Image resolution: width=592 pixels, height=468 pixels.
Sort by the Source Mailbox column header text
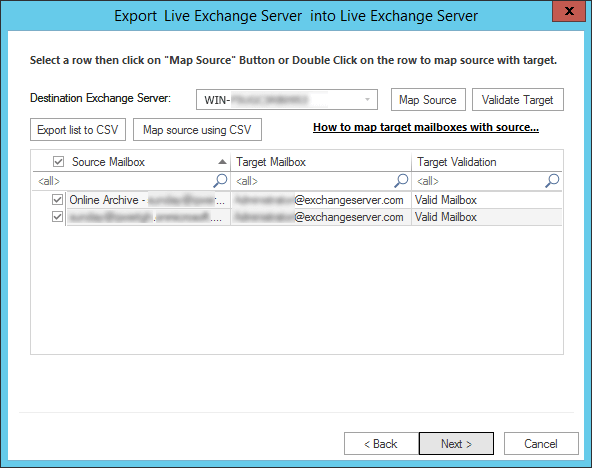pyautogui.click(x=108, y=162)
